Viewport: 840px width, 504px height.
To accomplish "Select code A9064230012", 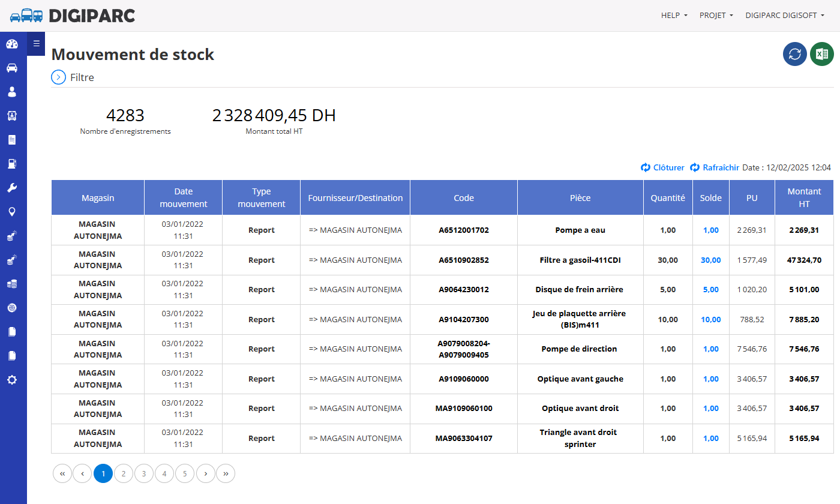I will pos(464,289).
